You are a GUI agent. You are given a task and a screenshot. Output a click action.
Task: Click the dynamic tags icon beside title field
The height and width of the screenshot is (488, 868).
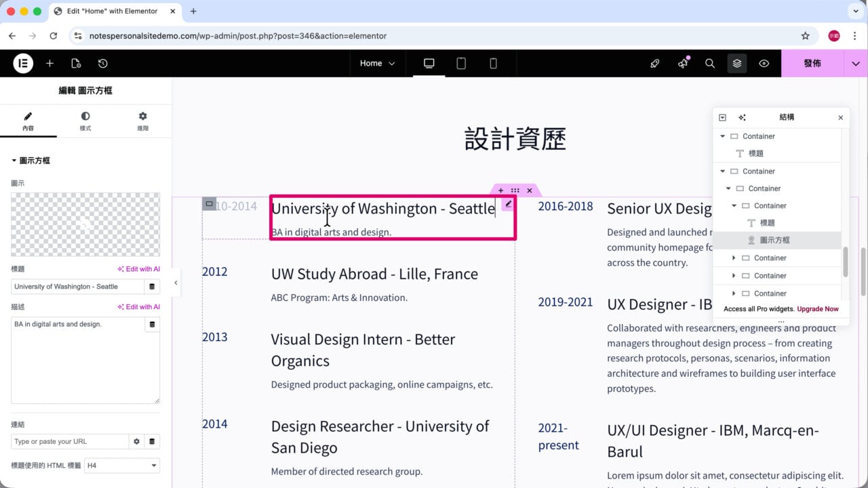152,287
